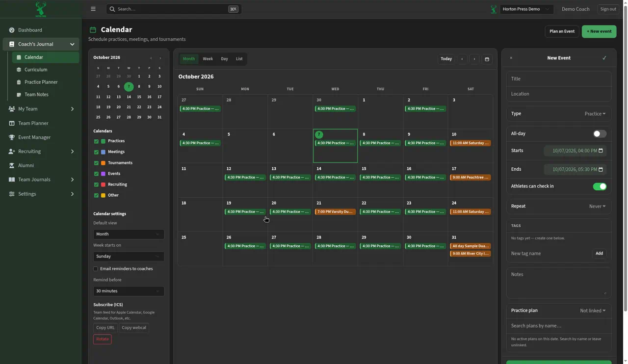Open the date picker calendar icon
The height and width of the screenshot is (364, 628).
[x=487, y=59]
